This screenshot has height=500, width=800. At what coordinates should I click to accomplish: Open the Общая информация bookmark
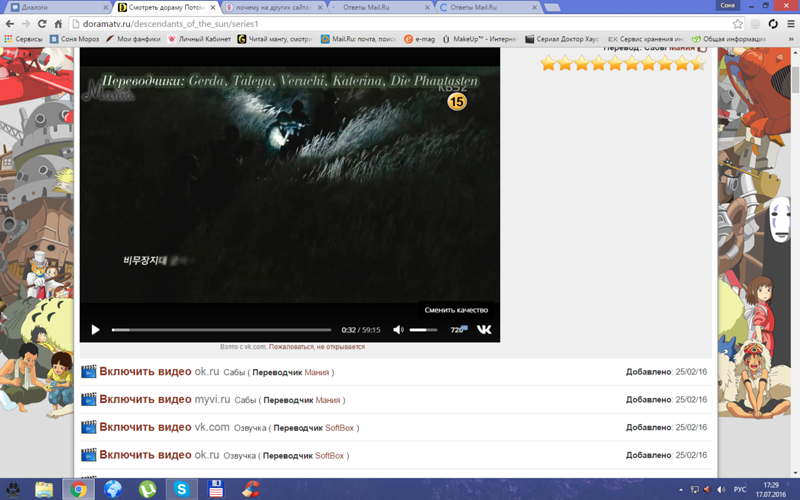pos(729,39)
